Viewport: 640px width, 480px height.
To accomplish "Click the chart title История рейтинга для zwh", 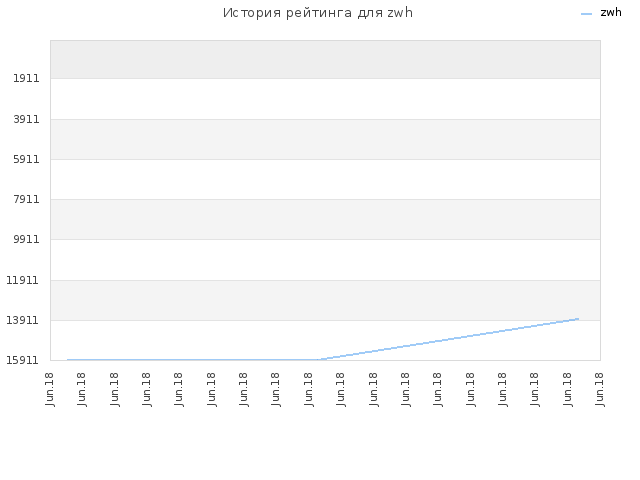I will [x=318, y=13].
